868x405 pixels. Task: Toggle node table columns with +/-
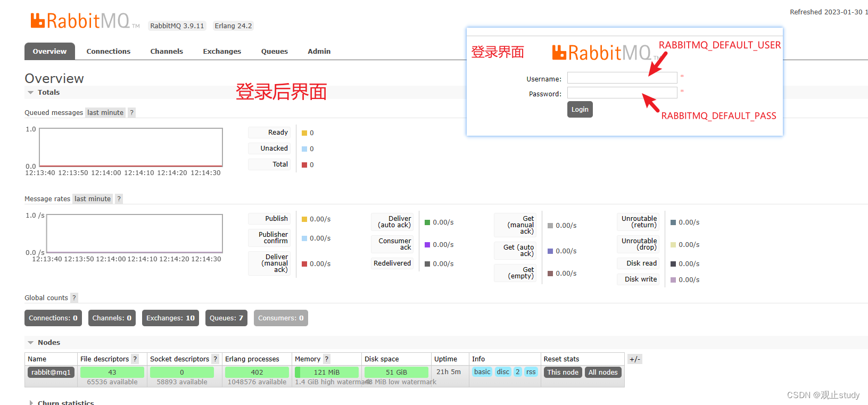click(635, 359)
